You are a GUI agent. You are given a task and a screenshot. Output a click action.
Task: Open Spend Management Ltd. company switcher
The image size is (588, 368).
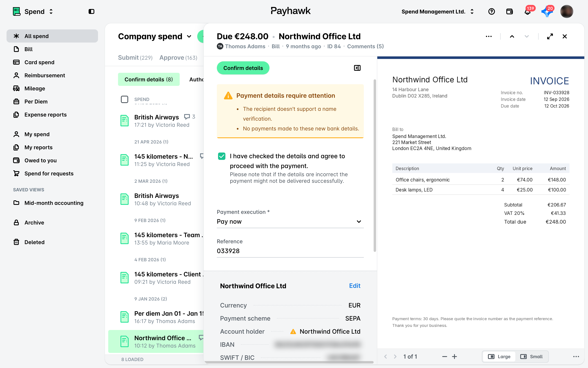438,11
